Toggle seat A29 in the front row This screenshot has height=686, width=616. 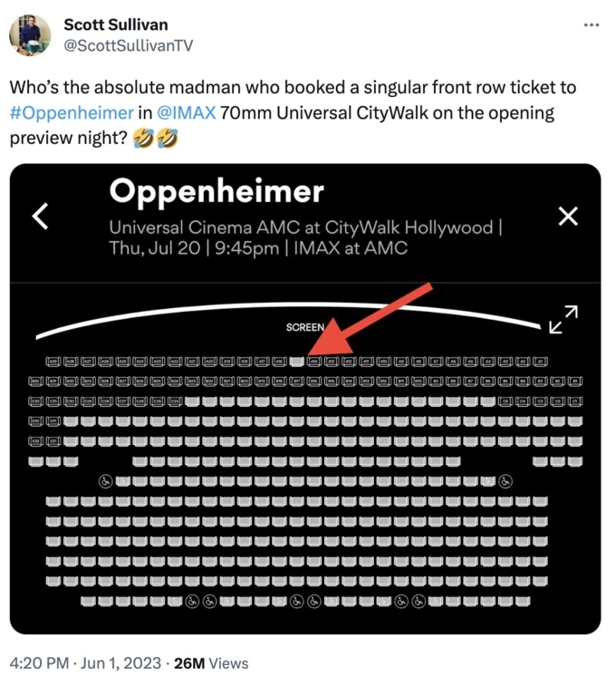click(x=53, y=362)
